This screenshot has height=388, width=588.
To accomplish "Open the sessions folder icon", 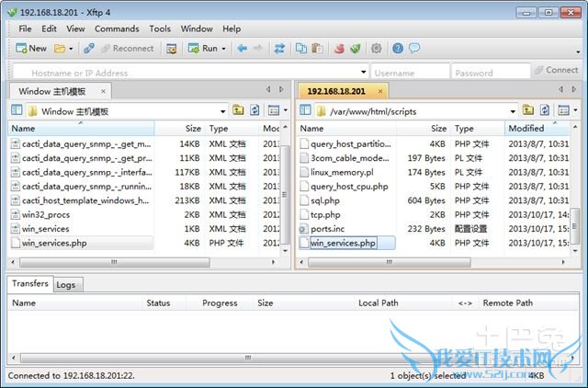I will [x=59, y=49].
